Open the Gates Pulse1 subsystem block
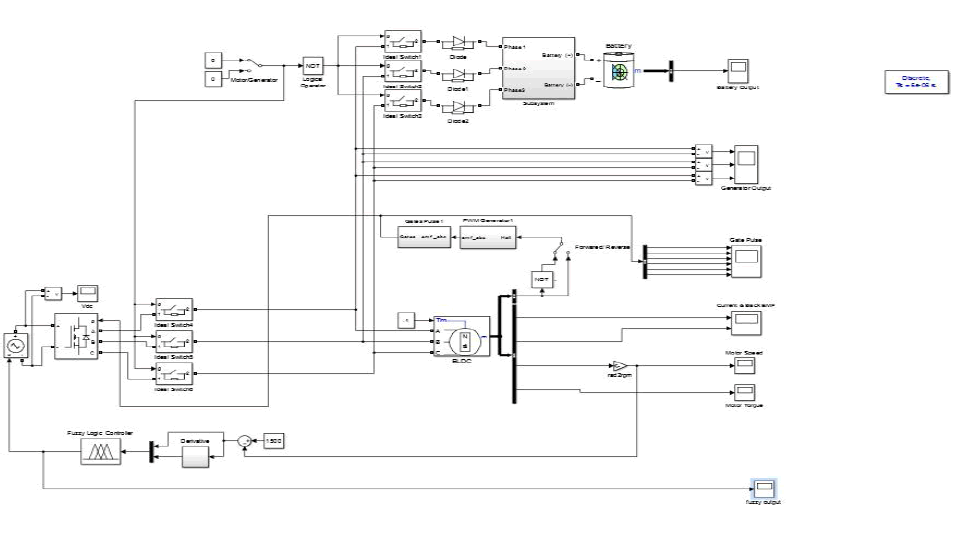960x558 pixels. (x=424, y=238)
